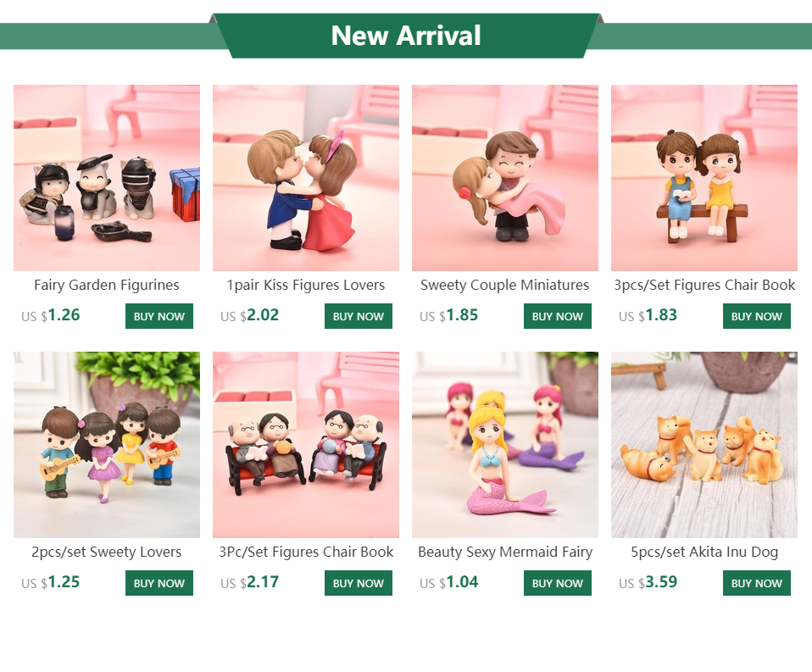Click Buy Now for Beauty Sexy Mermaid Fairy
812x672 pixels.
(x=557, y=583)
